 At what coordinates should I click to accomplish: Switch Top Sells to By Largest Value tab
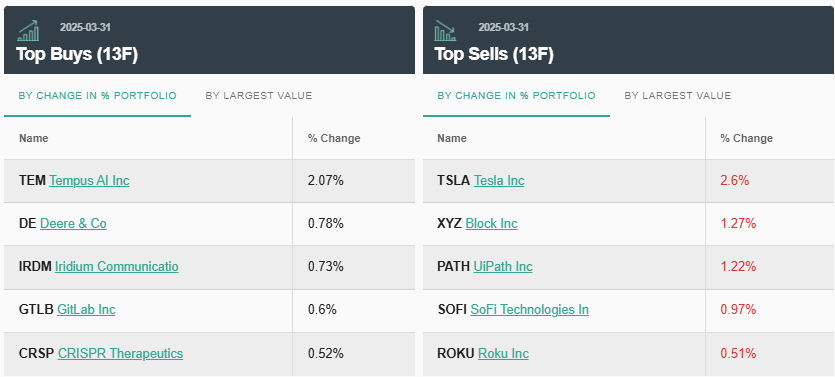pyautogui.click(x=678, y=96)
